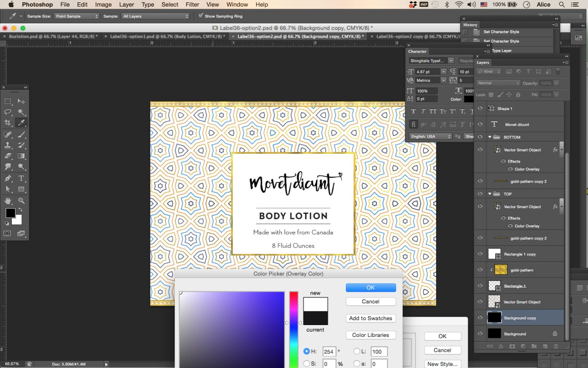The image size is (588, 368).
Task: Select the Magic Wand tool
Action: click(x=21, y=112)
